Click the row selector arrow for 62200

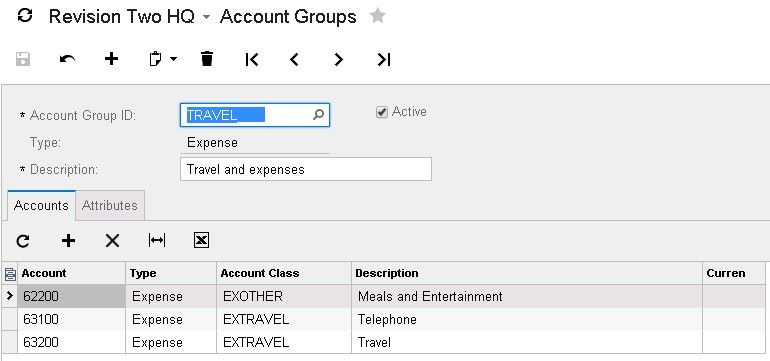9,296
